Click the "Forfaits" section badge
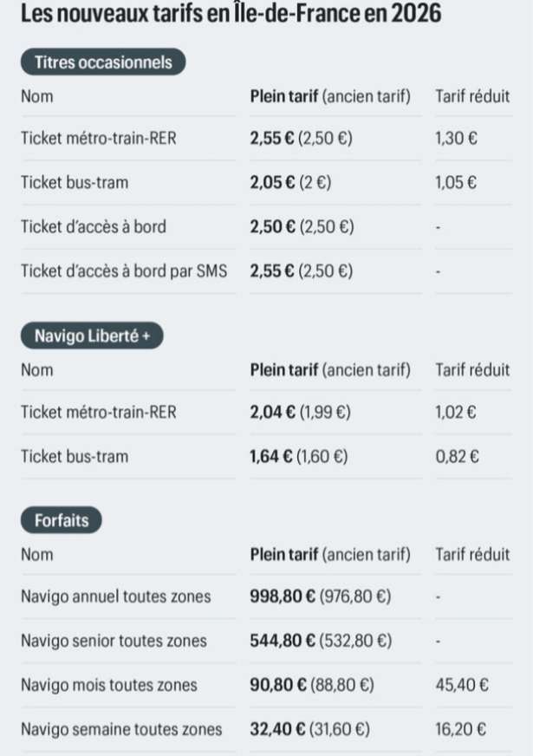Screen dimensions: 533x756 click(x=61, y=520)
